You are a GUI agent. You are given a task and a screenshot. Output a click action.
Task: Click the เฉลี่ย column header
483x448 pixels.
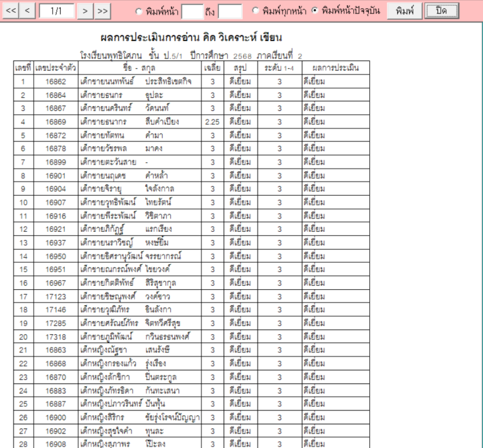[213, 68]
